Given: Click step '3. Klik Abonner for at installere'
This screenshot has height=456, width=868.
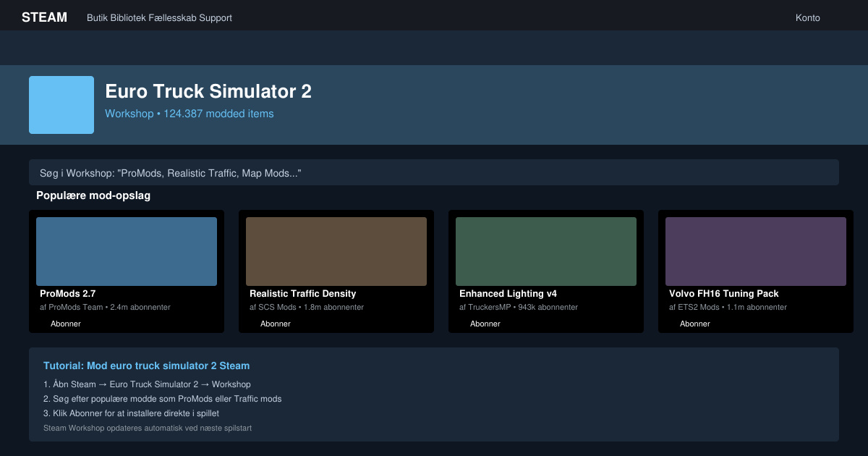Looking at the screenshot, I should pyautogui.click(x=131, y=413).
